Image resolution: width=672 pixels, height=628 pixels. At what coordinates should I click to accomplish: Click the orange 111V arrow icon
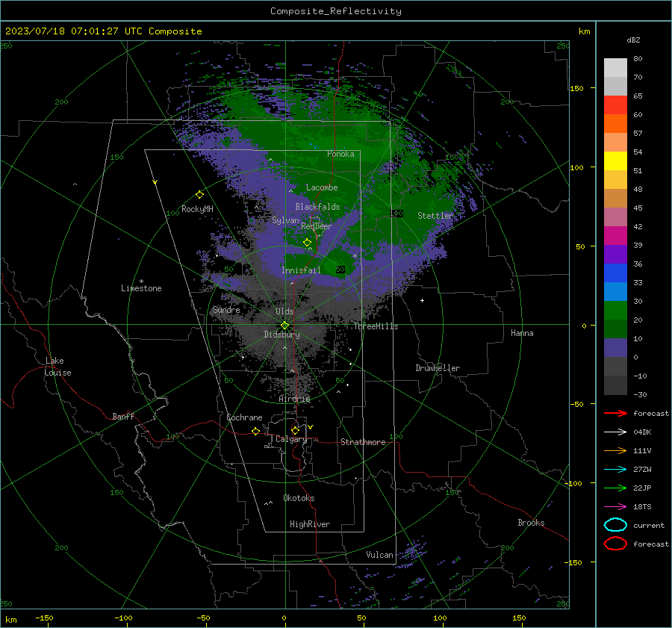coord(615,450)
